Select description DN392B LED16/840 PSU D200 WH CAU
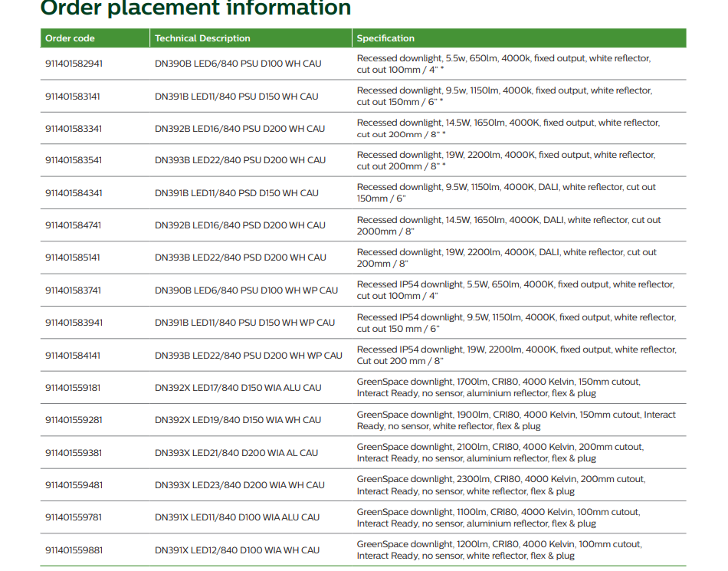 pyautogui.click(x=240, y=129)
